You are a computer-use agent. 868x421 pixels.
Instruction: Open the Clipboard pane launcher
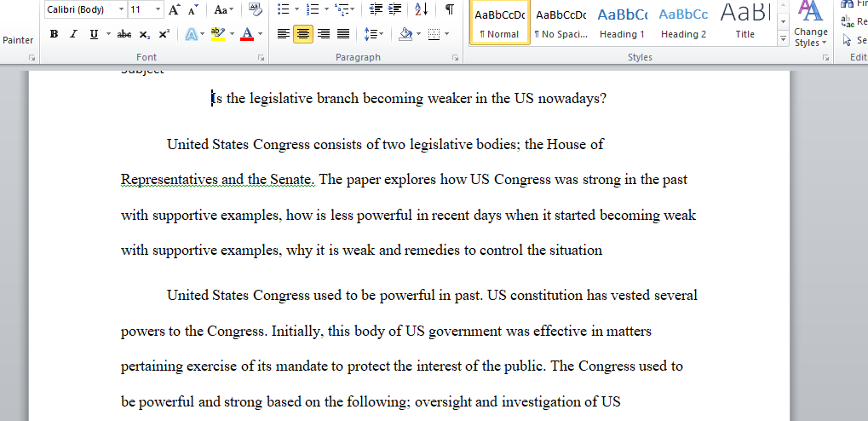(32, 57)
